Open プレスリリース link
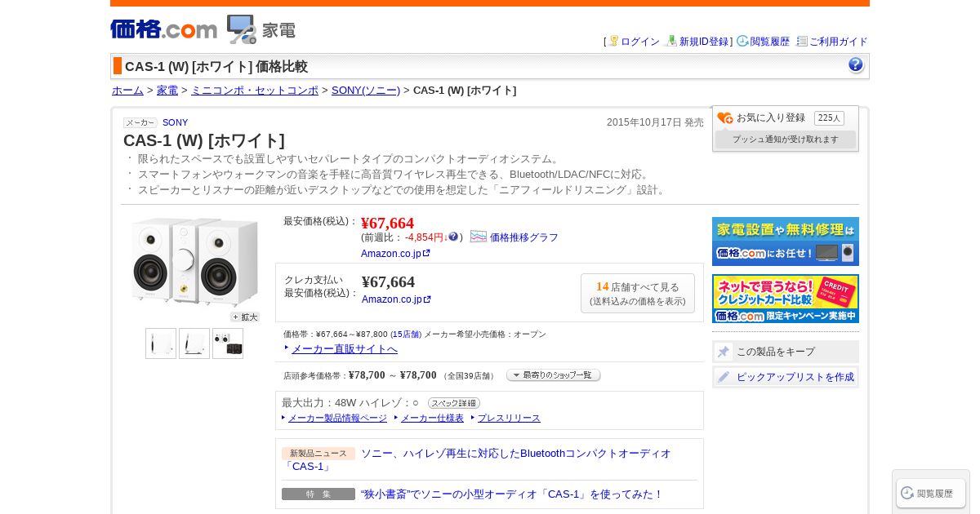Image resolution: width=980 pixels, height=514 pixels. pos(509,418)
